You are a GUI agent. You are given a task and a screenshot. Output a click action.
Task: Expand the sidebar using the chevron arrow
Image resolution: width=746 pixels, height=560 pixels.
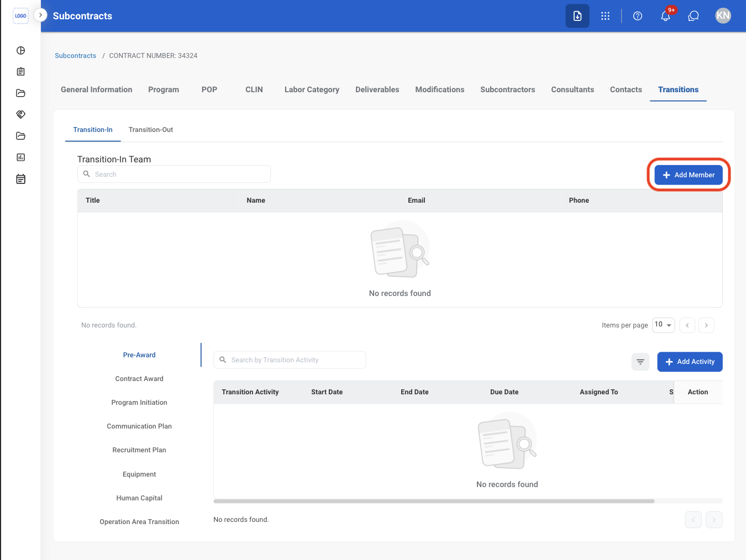[x=40, y=15]
